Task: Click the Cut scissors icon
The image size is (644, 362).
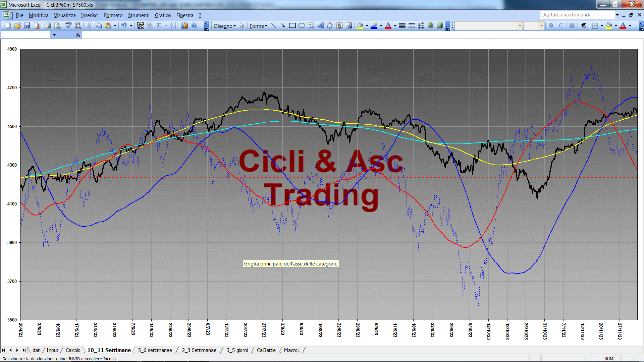Action: (89, 25)
